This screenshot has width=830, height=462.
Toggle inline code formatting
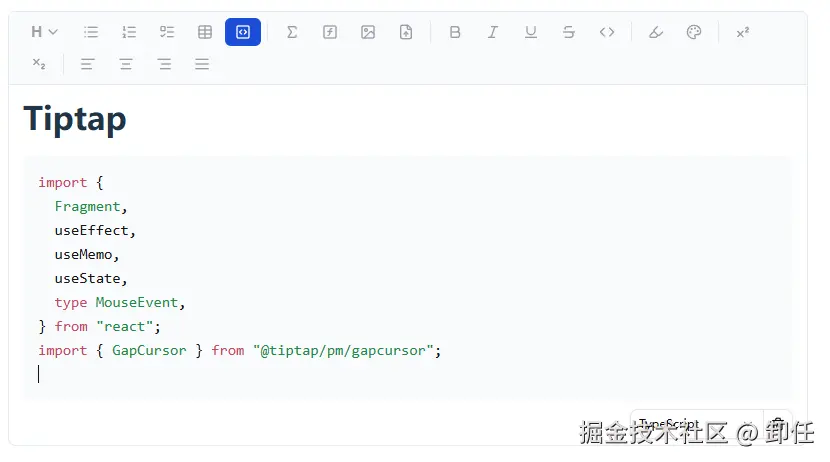coord(607,32)
